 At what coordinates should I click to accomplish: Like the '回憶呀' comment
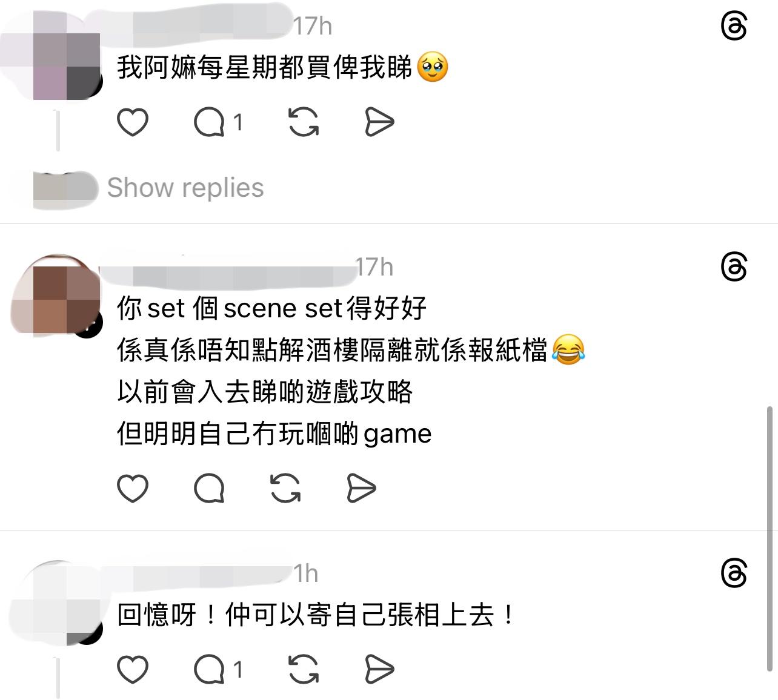point(132,670)
